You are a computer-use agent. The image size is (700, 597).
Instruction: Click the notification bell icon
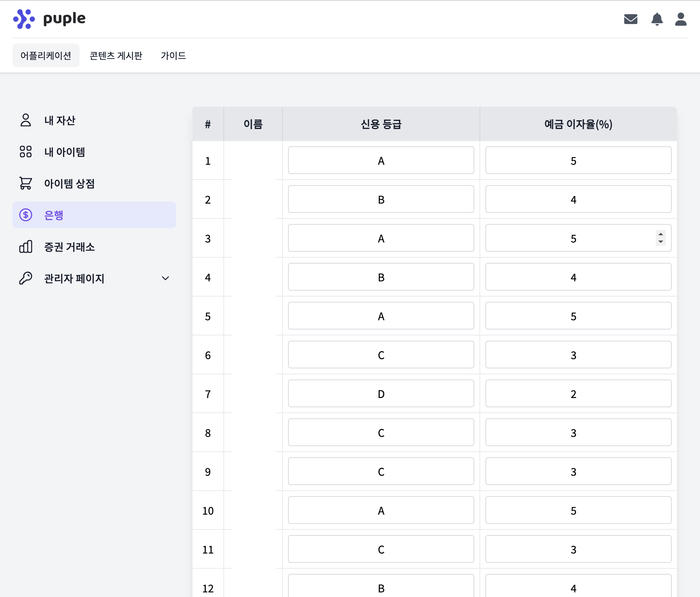[657, 19]
